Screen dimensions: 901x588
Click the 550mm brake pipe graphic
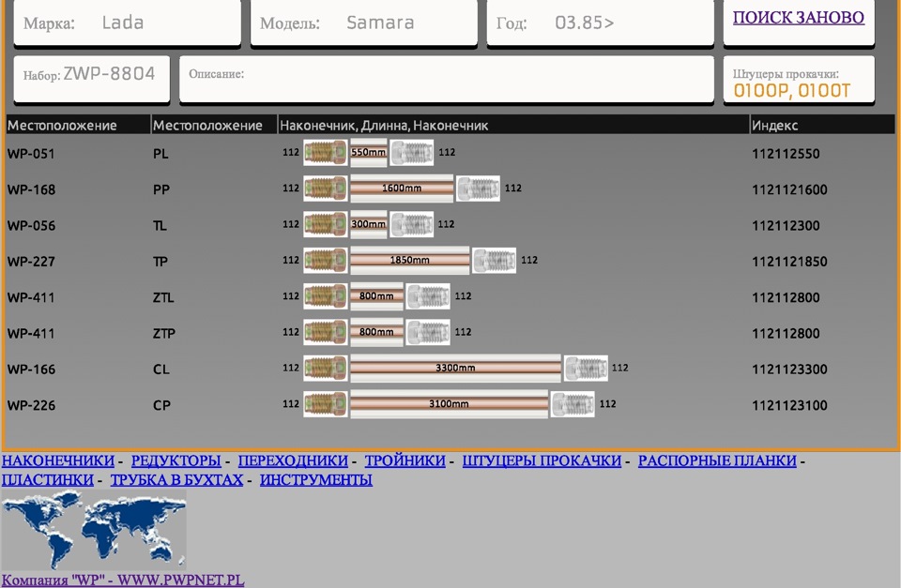point(368,153)
